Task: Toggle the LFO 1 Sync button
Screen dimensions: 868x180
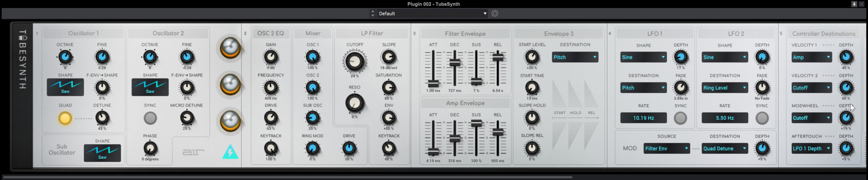Action: tap(680, 118)
